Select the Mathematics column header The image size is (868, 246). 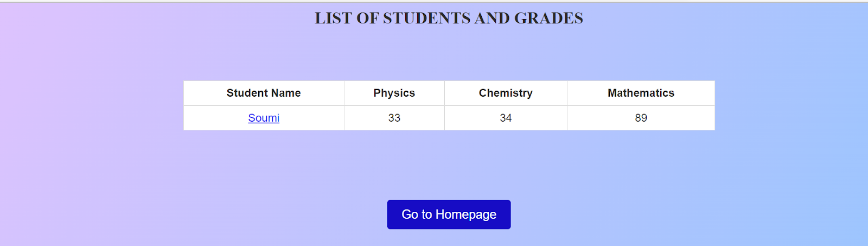click(x=641, y=93)
